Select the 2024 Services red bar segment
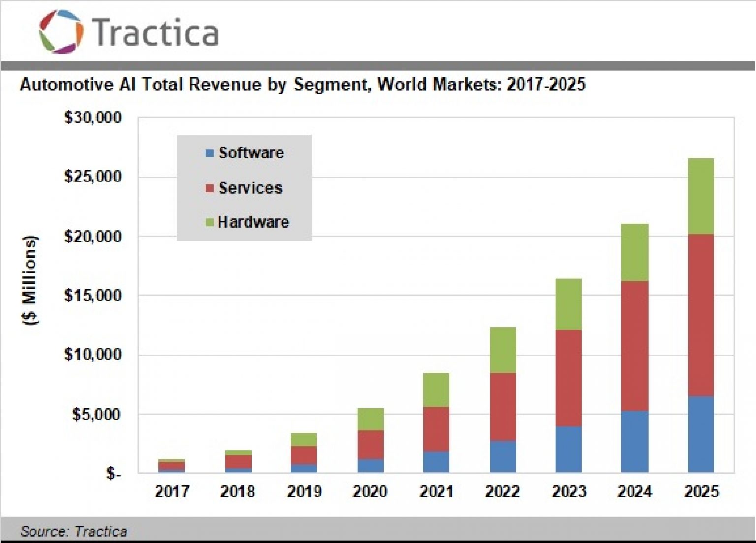The image size is (756, 543). tap(634, 346)
